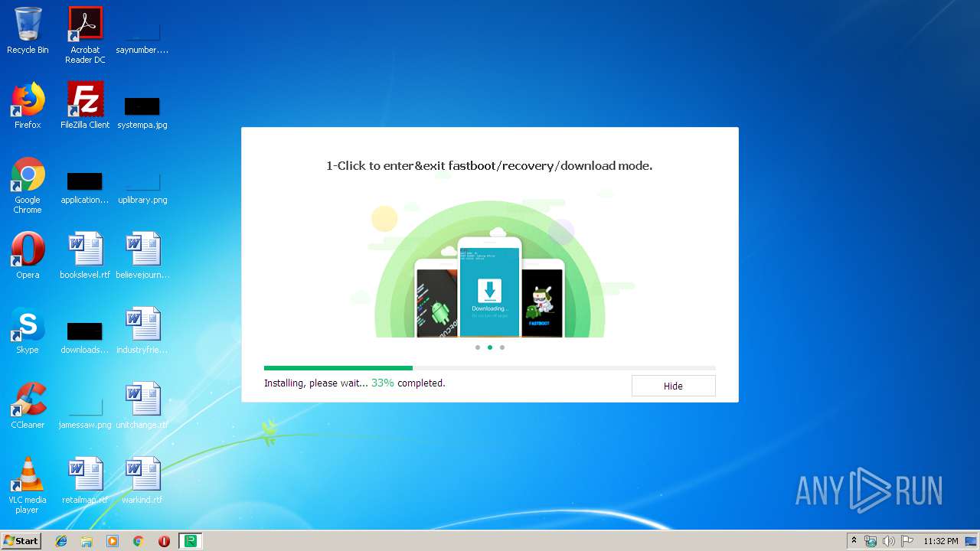
Task: Open Acrobat Reader DC shortcut
Action: 85,35
